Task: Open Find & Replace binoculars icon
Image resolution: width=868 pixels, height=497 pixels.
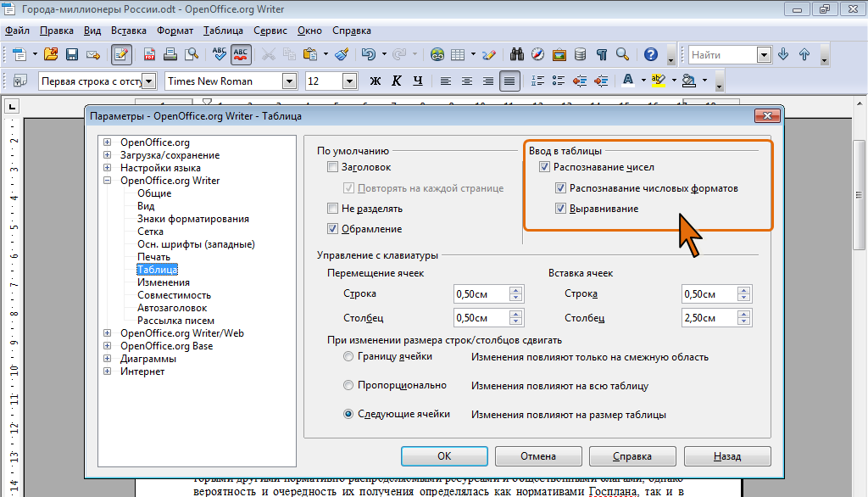Action: tap(517, 54)
